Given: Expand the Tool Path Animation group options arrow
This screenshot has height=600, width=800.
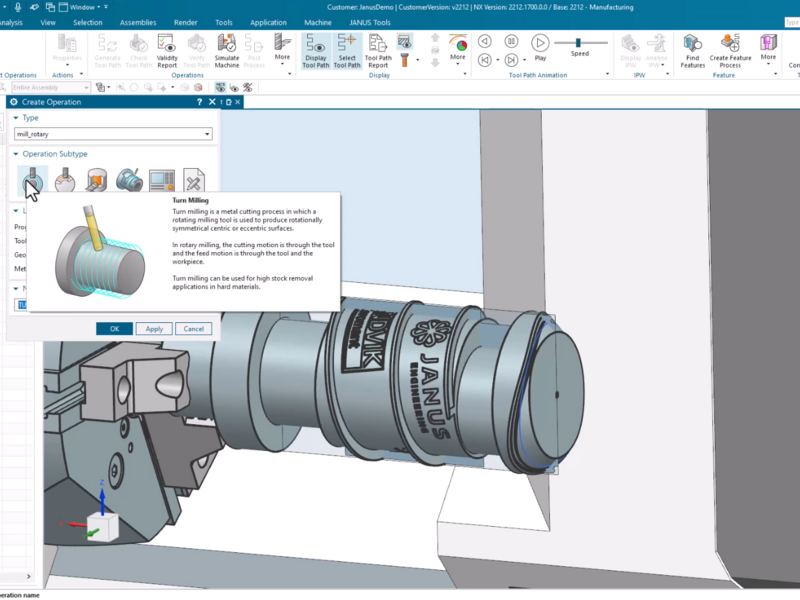Looking at the screenshot, I should click(607, 74).
